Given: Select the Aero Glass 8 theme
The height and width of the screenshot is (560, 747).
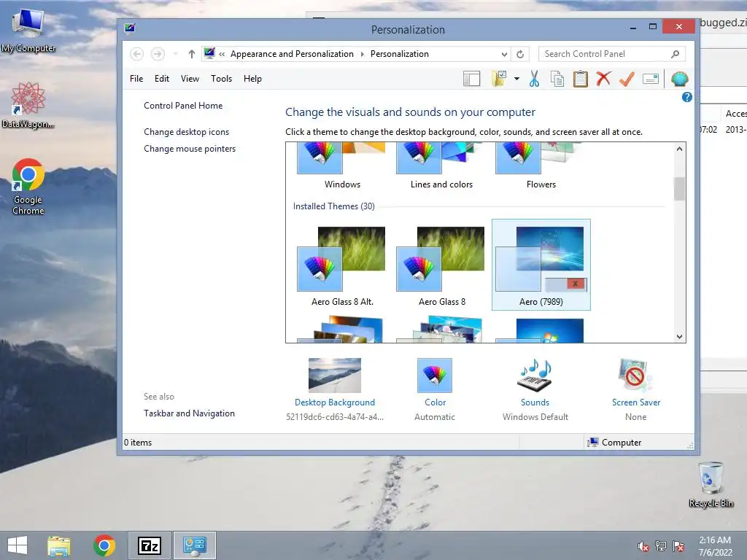Looking at the screenshot, I should click(x=441, y=265).
